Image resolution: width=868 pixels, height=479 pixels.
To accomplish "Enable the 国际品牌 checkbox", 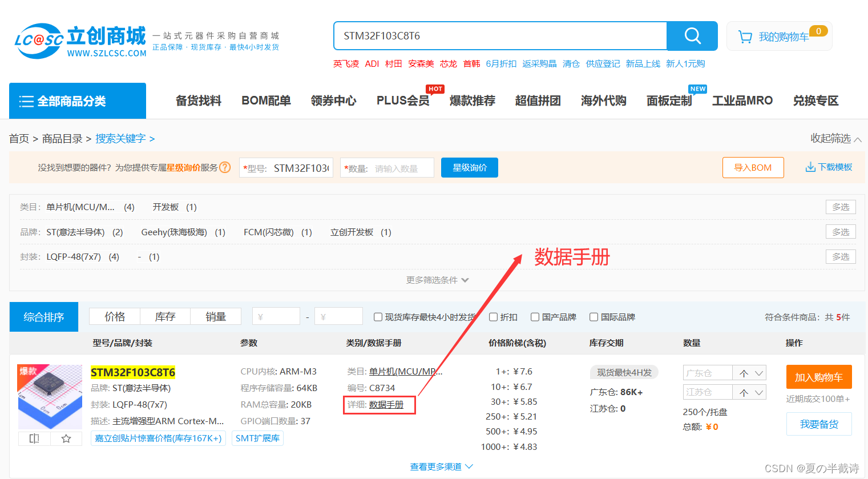I will click(594, 317).
